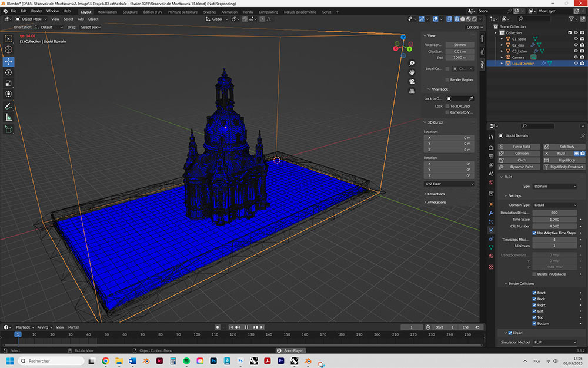Screen dimensions: 588x368
Task: Enable Lock To 3D Cursor checkbox
Action: (447, 106)
